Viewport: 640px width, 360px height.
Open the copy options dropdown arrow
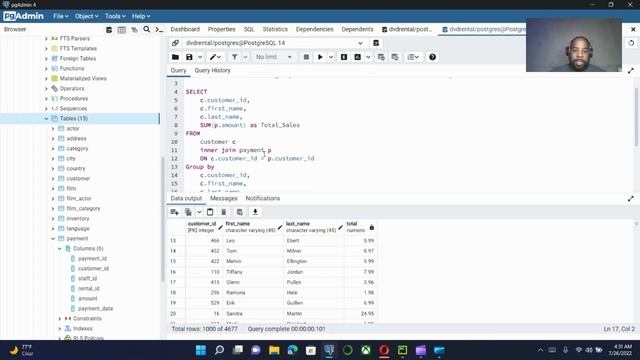pos(199,212)
